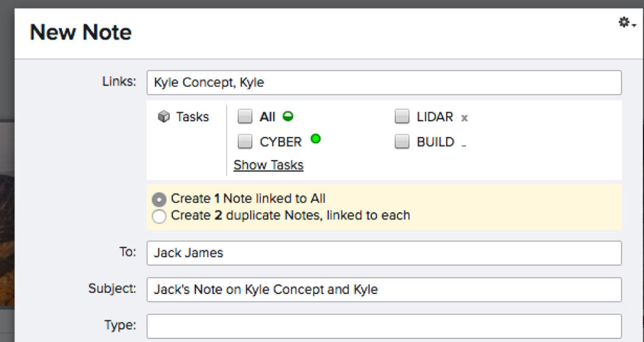Click the Links input field
The width and height of the screenshot is (644, 342).
click(x=384, y=82)
